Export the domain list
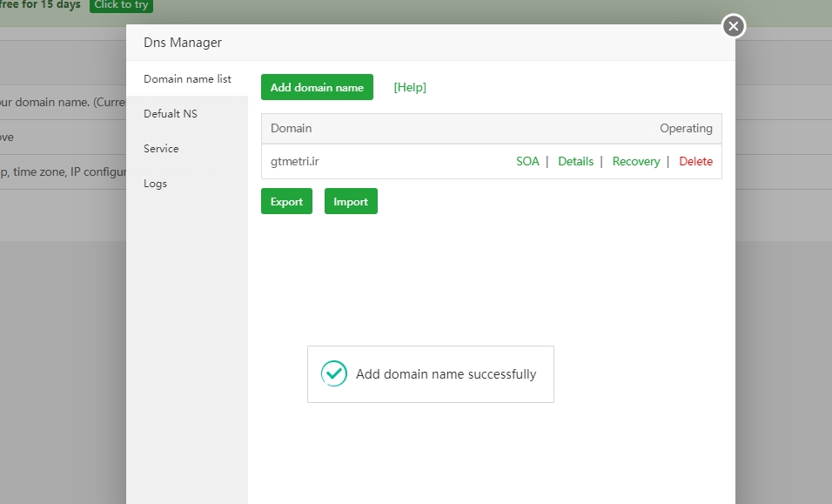This screenshot has width=832, height=504. tap(286, 201)
